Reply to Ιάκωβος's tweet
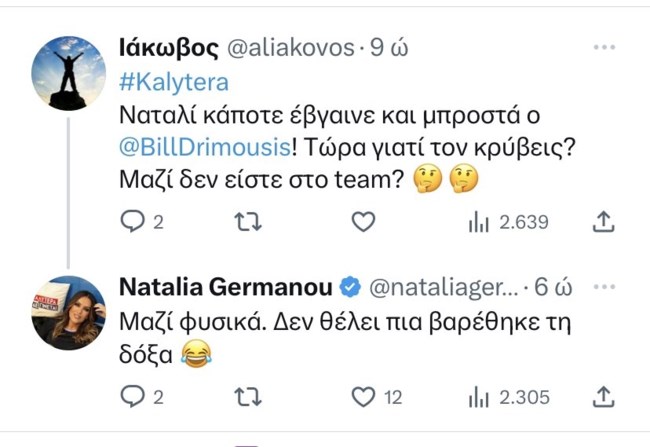 (133, 222)
